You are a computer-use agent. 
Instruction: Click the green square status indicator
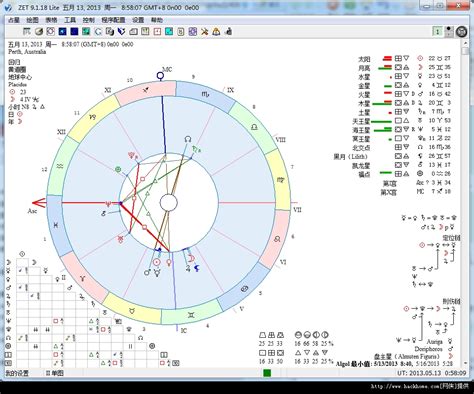(267, 373)
